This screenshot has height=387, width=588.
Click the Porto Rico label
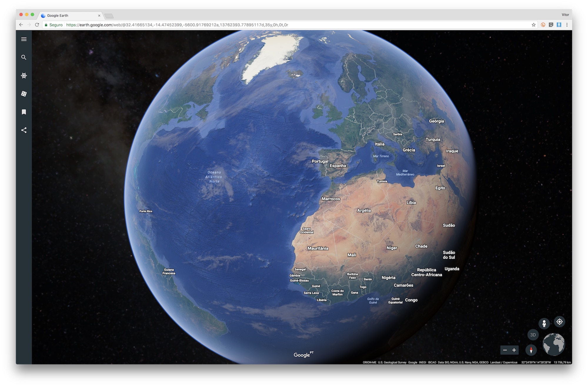(x=146, y=211)
